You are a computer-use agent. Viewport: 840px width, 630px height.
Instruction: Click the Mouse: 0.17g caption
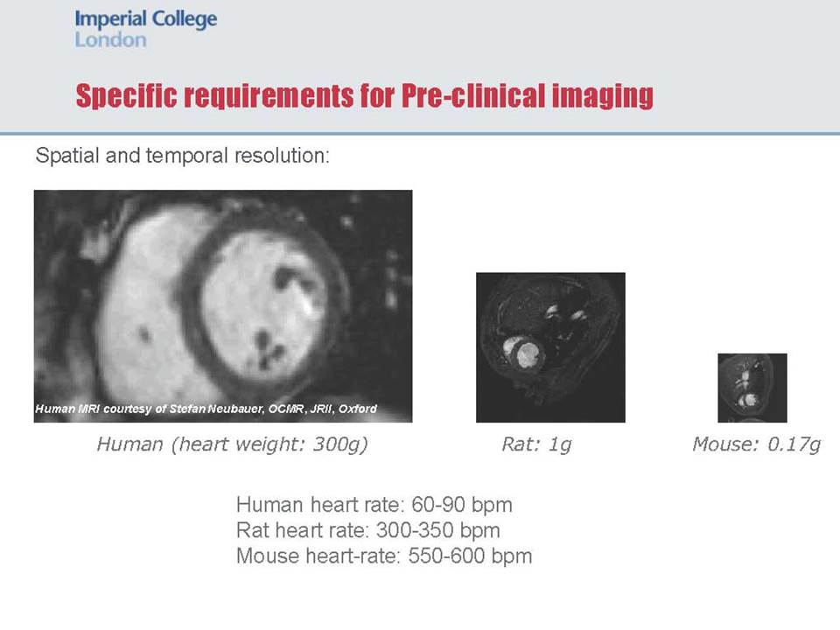[756, 444]
